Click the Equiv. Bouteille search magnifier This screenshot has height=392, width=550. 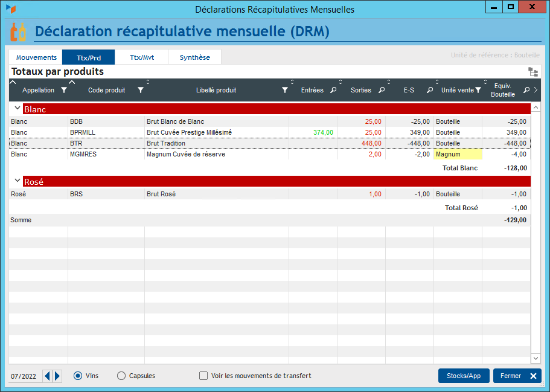click(x=526, y=90)
